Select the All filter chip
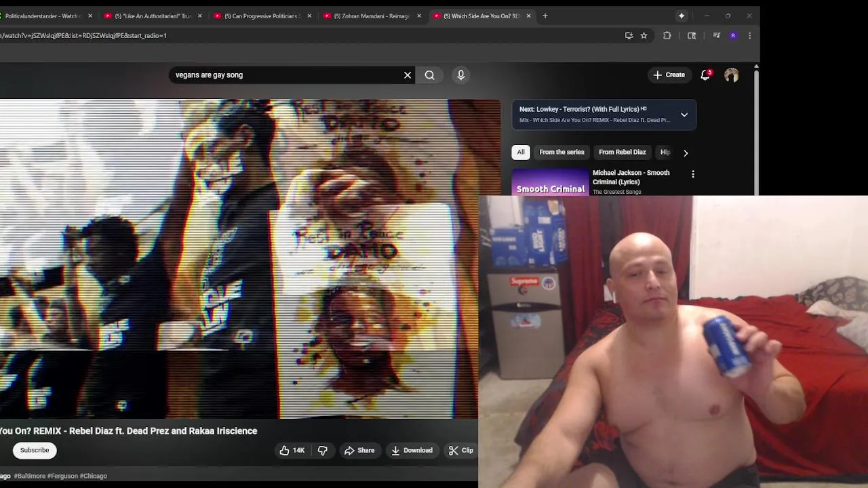 pos(521,152)
